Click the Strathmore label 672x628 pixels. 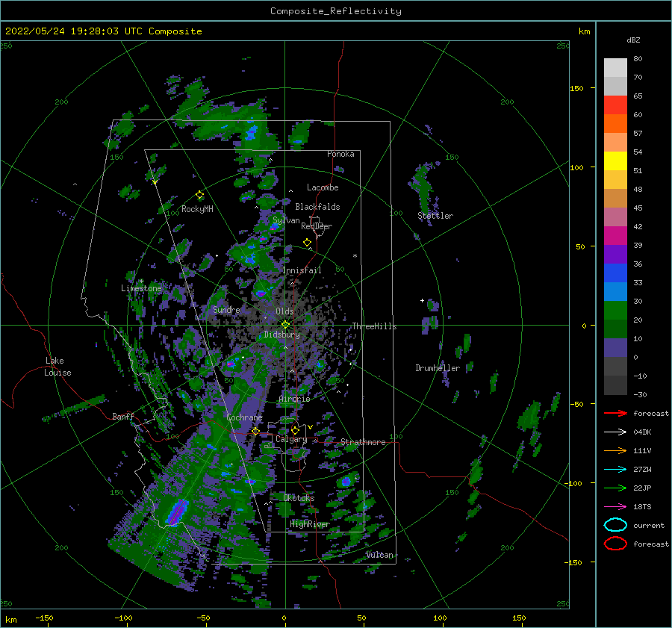click(x=364, y=442)
